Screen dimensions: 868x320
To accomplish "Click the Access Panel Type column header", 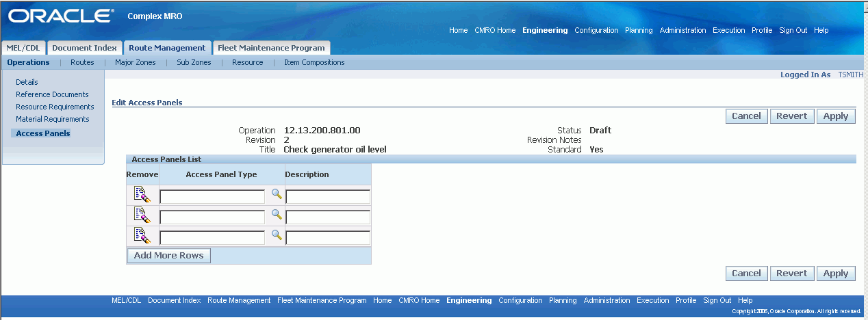I will (x=221, y=174).
